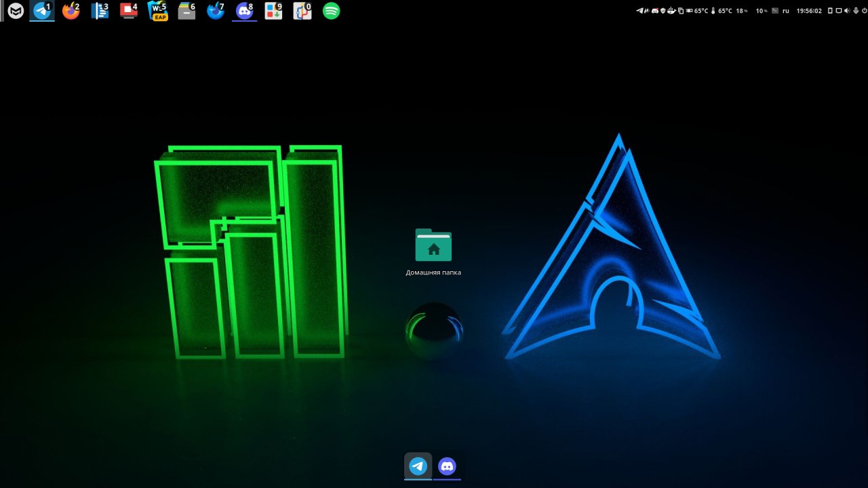Switch the ru keyboard layout indicator
This screenshot has width=868, height=488.
point(786,11)
